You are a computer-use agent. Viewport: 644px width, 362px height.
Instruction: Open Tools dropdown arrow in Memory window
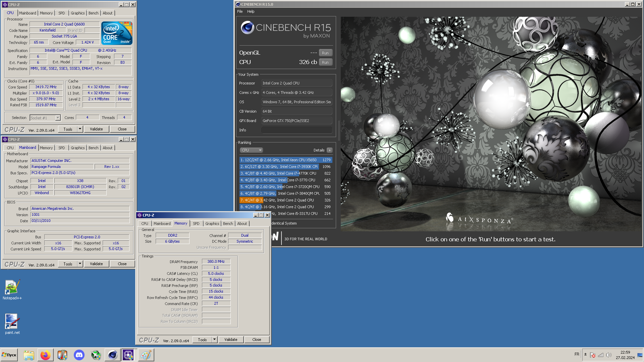tap(214, 340)
